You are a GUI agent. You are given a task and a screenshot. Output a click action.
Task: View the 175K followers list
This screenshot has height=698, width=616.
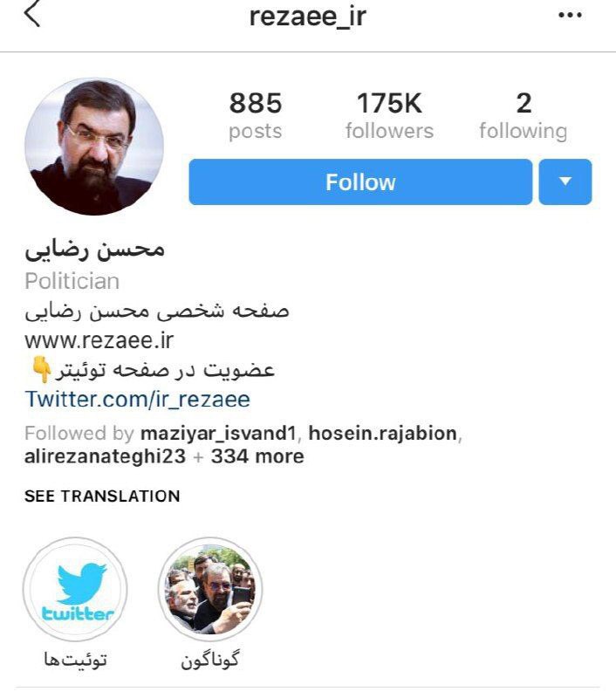tap(389, 115)
